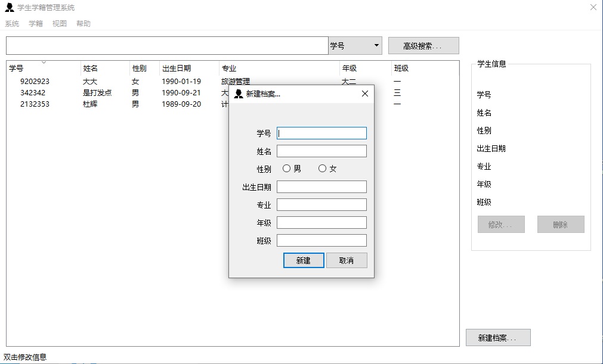This screenshot has width=603, height=364.
Task: Click the disabled 修改 button
Action: pos(500,224)
